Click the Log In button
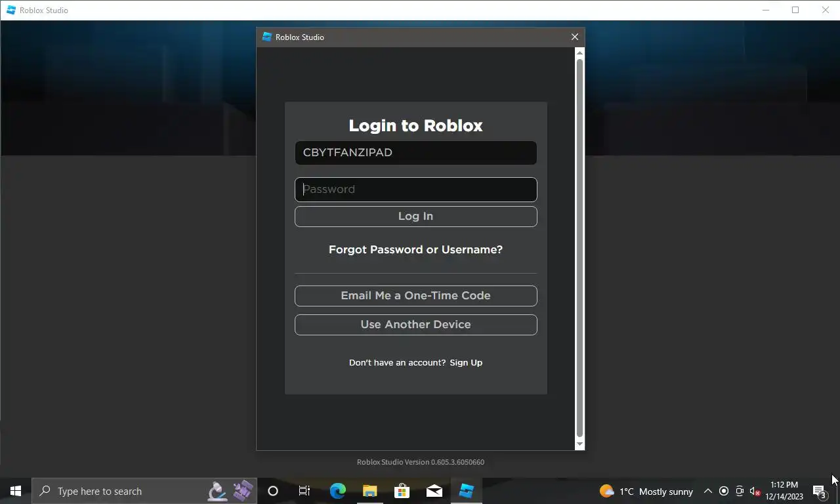840x504 pixels. [415, 217]
